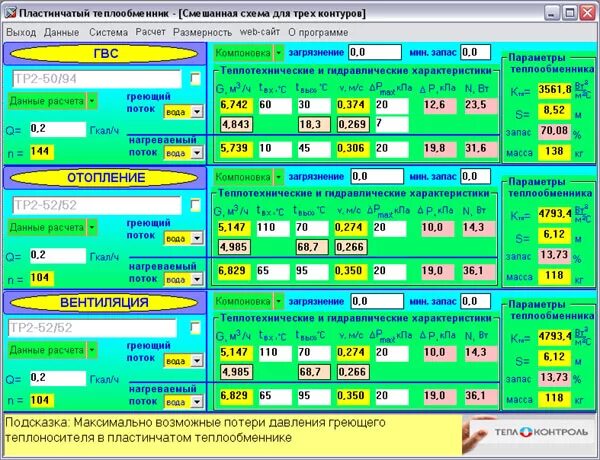Toggle checkbox next to ТР2-50/94 field
Viewport: 600px width, 460px height.
tap(195, 79)
